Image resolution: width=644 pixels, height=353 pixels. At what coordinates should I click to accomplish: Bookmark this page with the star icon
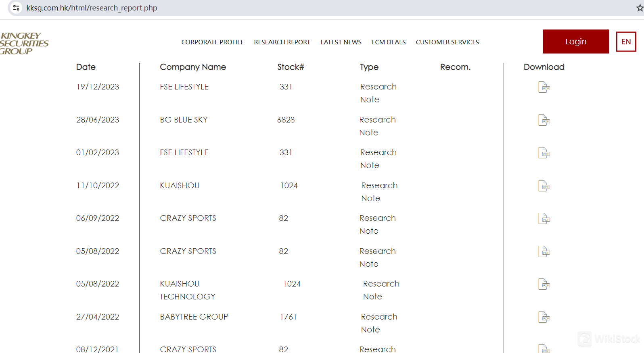click(640, 8)
